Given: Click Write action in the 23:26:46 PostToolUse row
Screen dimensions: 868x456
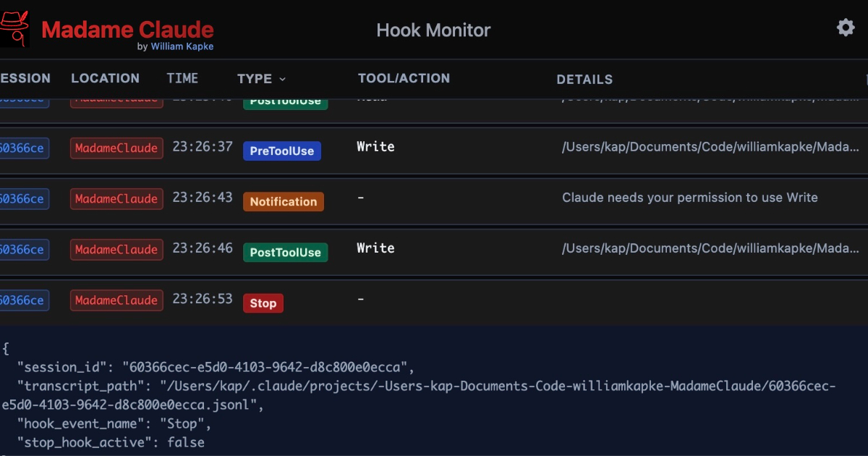Looking at the screenshot, I should pyautogui.click(x=375, y=248).
